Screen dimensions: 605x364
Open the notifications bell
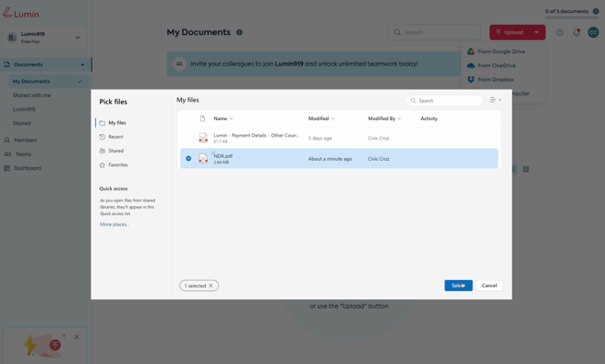(576, 32)
